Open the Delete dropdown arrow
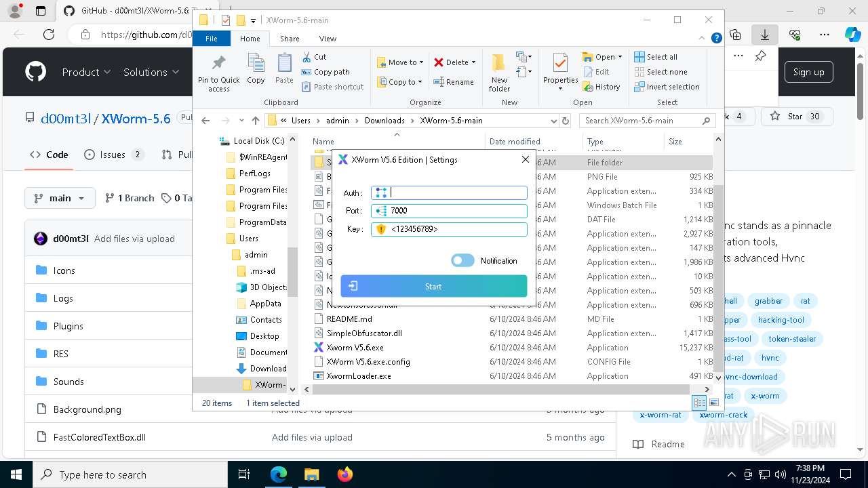 point(473,62)
